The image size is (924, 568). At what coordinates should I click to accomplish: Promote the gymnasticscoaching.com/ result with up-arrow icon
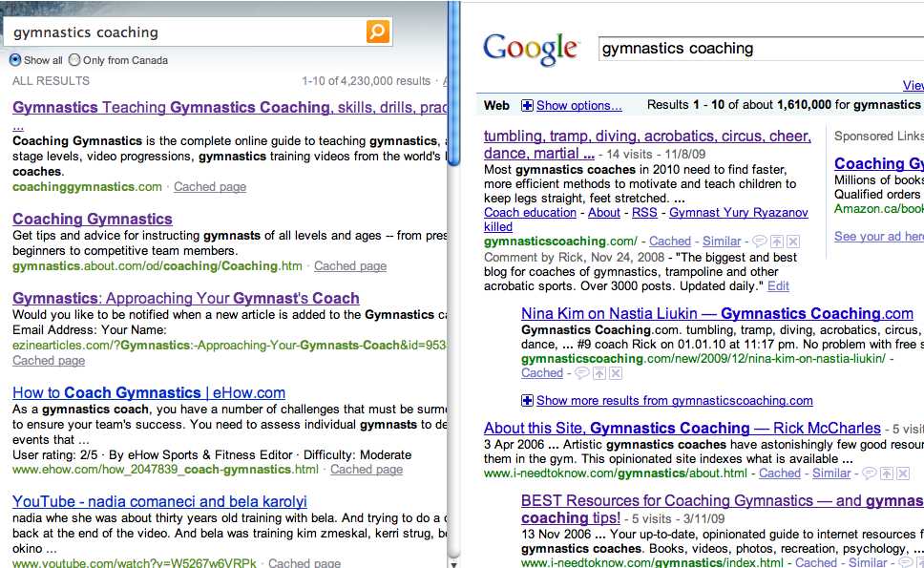[777, 242]
